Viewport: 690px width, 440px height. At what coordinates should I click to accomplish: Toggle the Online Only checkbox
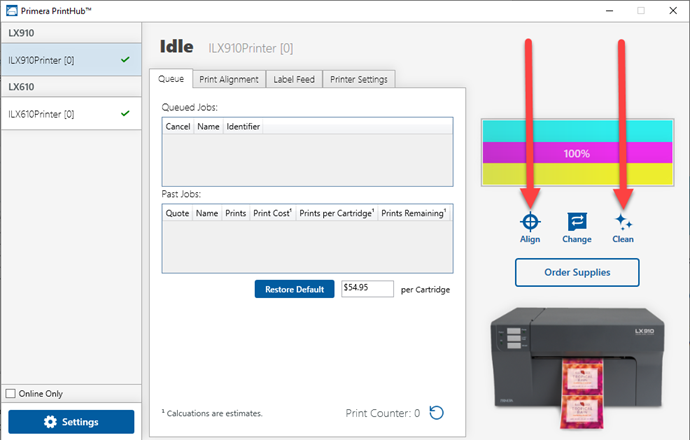(x=11, y=393)
